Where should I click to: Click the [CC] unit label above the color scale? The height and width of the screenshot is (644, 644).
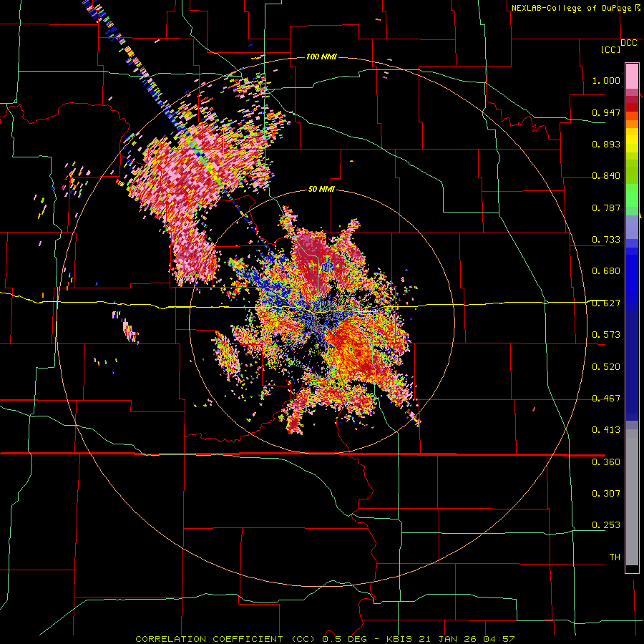coord(611,49)
